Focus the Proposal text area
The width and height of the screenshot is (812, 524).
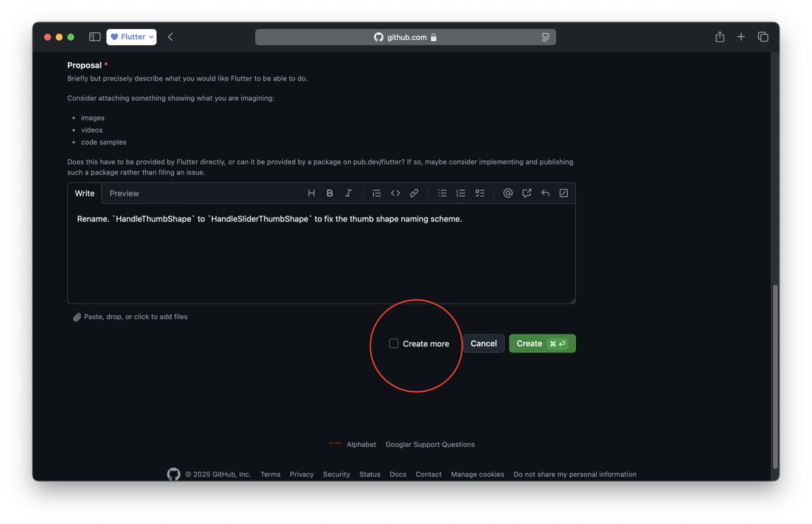pyautogui.click(x=321, y=254)
